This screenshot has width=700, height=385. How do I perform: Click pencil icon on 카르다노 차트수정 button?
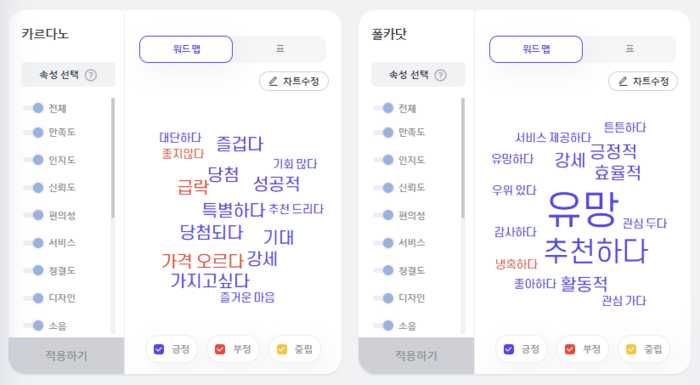273,81
